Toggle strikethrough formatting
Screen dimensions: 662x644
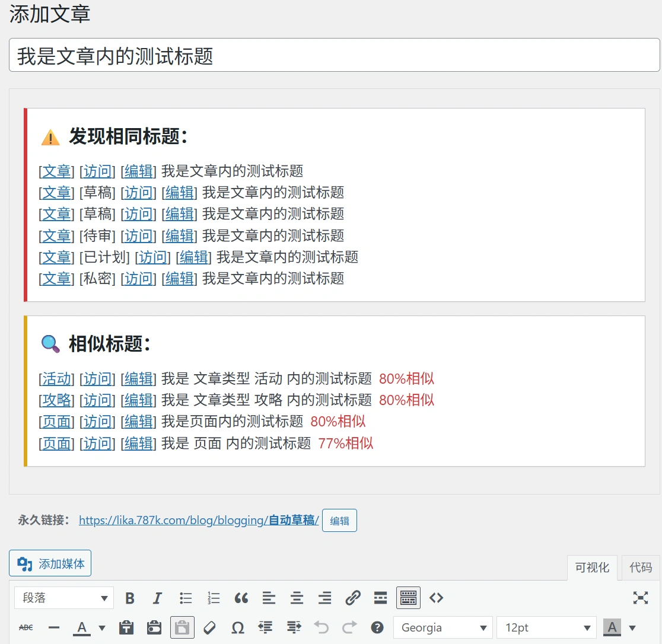[x=26, y=627]
